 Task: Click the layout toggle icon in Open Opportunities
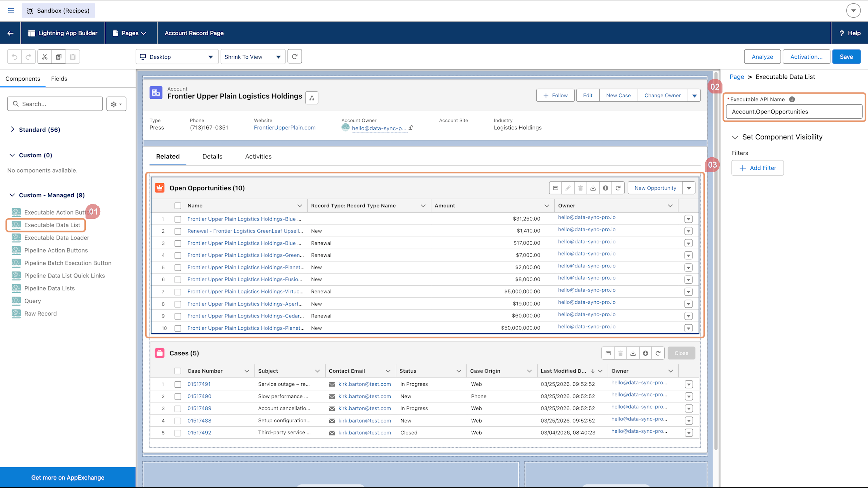556,188
